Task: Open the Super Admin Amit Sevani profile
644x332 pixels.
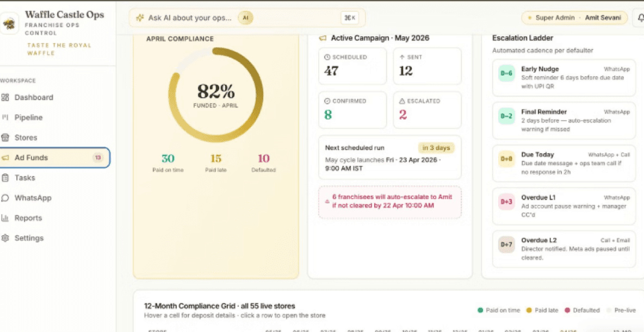Action: pos(574,18)
